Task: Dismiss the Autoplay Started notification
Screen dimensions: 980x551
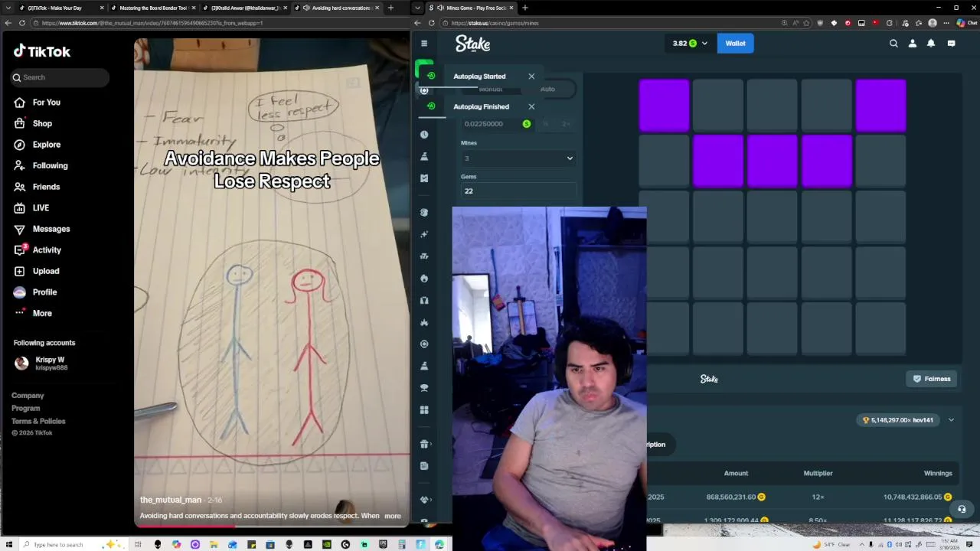Action: point(531,77)
